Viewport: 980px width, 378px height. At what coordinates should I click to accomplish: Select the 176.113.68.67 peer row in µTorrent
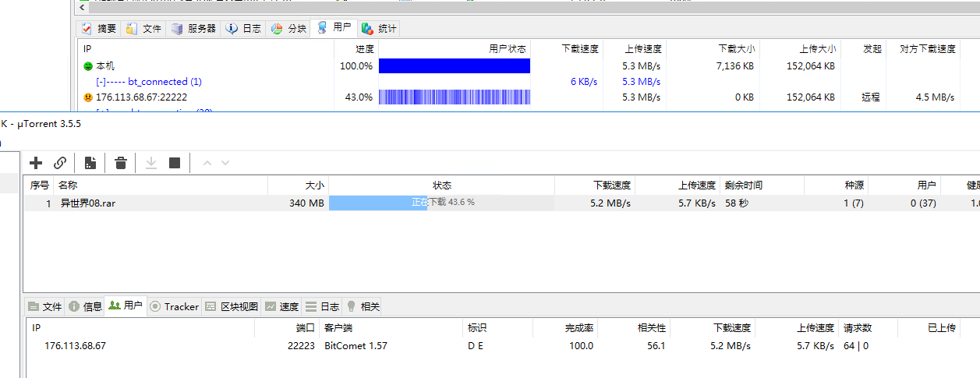503,345
